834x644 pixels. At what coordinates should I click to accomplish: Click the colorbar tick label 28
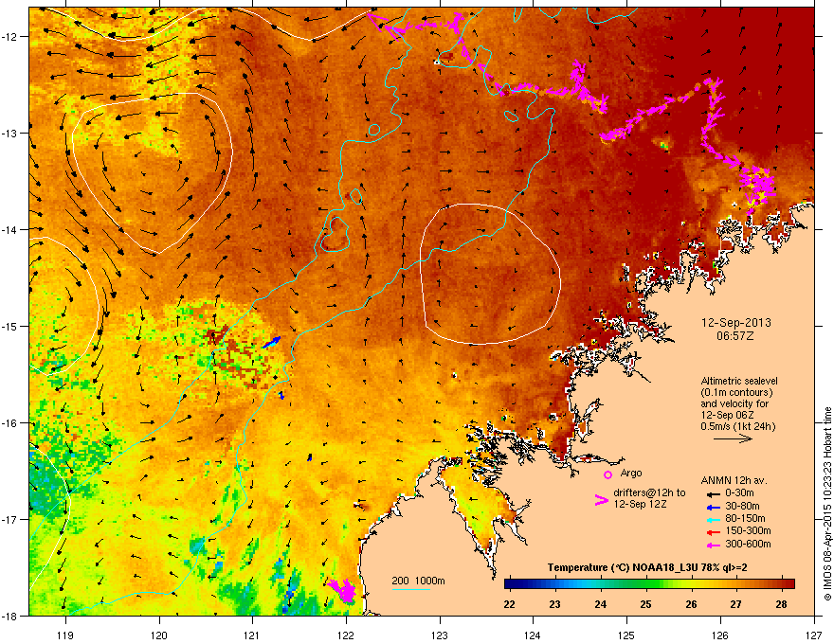tap(781, 604)
